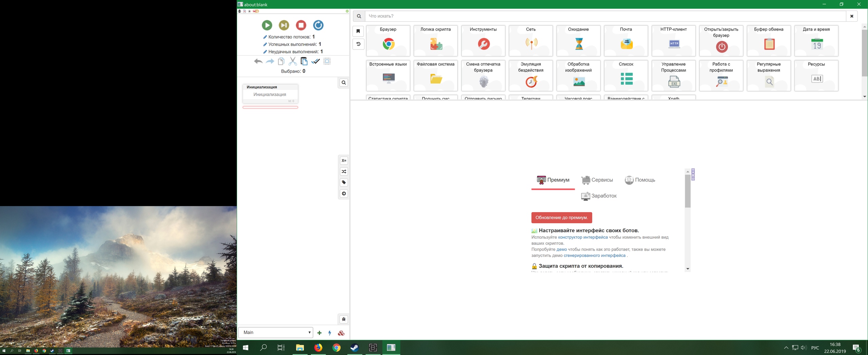Open the Регулярные выражения module
This screenshot has width=868, height=355.
769,76
